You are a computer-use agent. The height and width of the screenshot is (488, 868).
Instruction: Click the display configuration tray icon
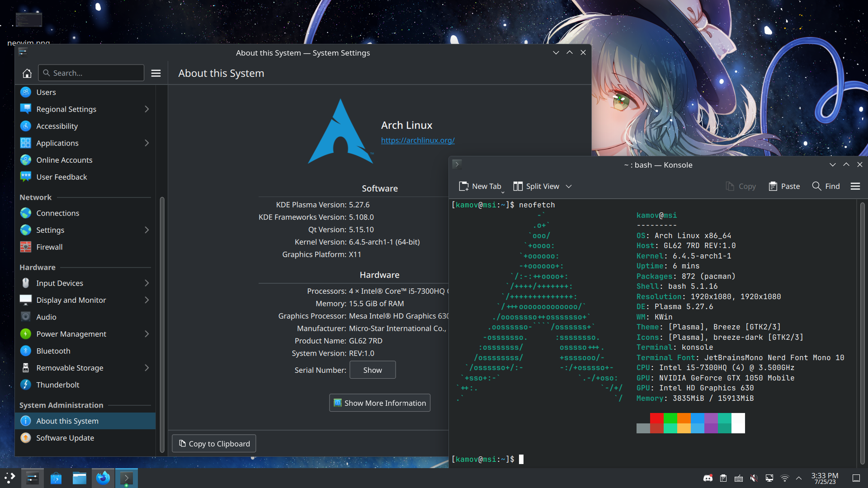pos(769,478)
